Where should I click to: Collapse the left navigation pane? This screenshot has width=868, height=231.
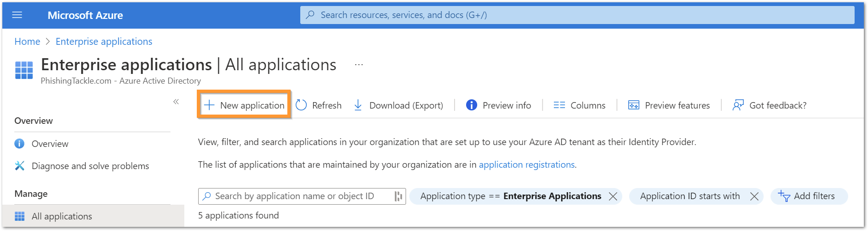(x=176, y=102)
